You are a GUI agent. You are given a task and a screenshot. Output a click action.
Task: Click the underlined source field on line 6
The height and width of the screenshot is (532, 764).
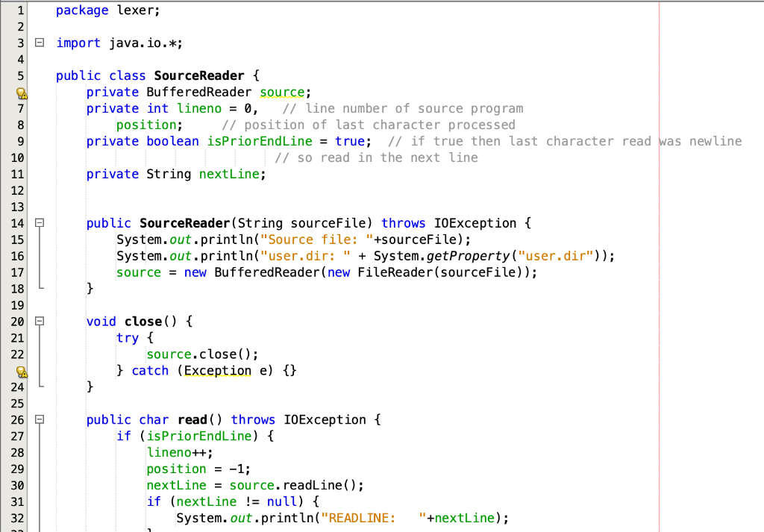coord(282,92)
